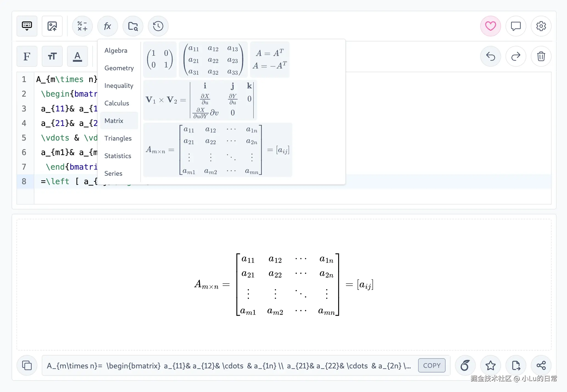The width and height of the screenshot is (567, 392).
Task: Open the settings gear
Action: 541,26
